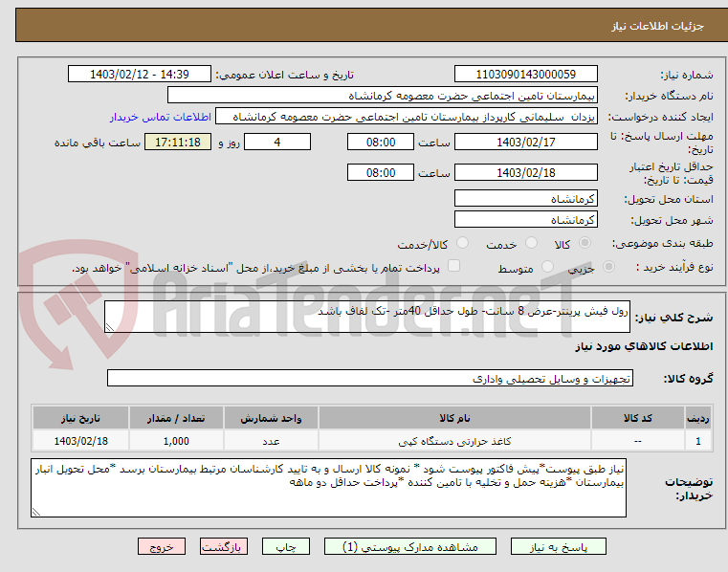The height and width of the screenshot is (572, 728).
Task: Click the ردیف column header
Action: pyautogui.click(x=698, y=418)
